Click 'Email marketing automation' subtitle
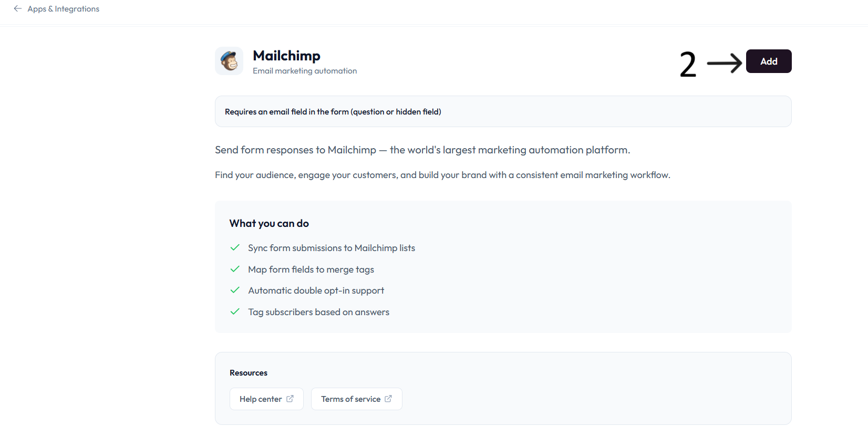The width and height of the screenshot is (868, 437). click(305, 71)
